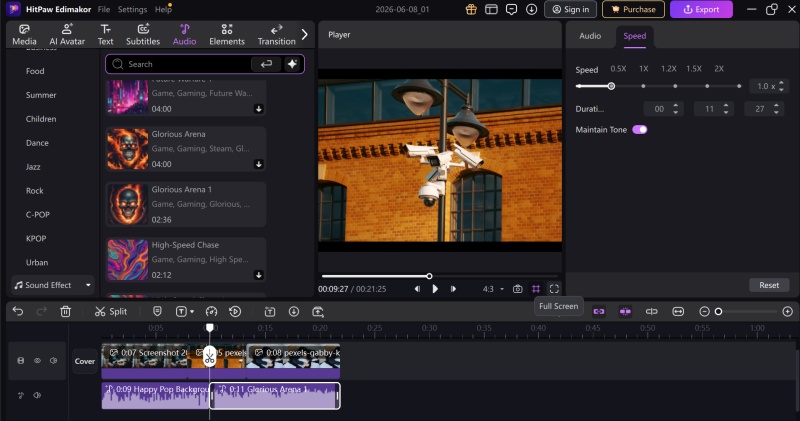Enter Full Screen preview

(x=554, y=289)
